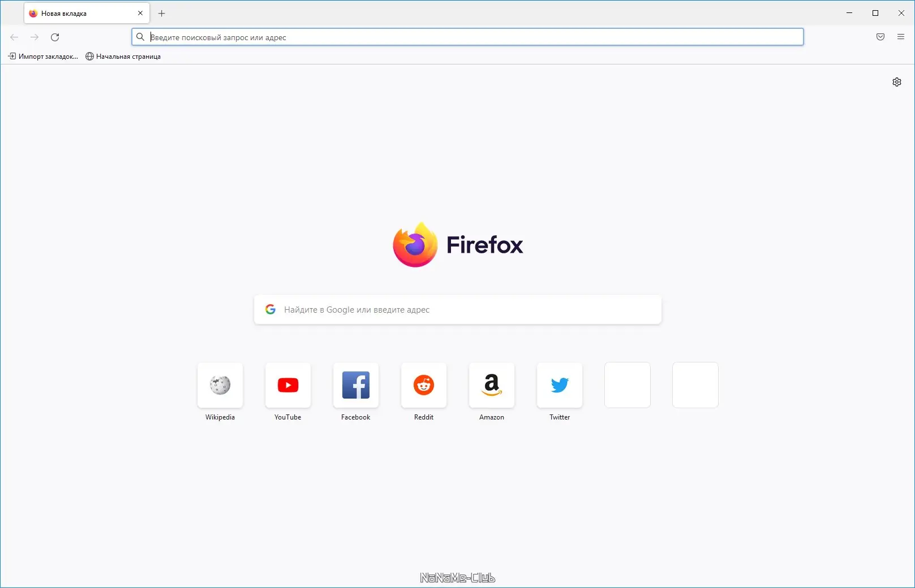Reload the current page
This screenshot has height=588, width=915.
(55, 37)
